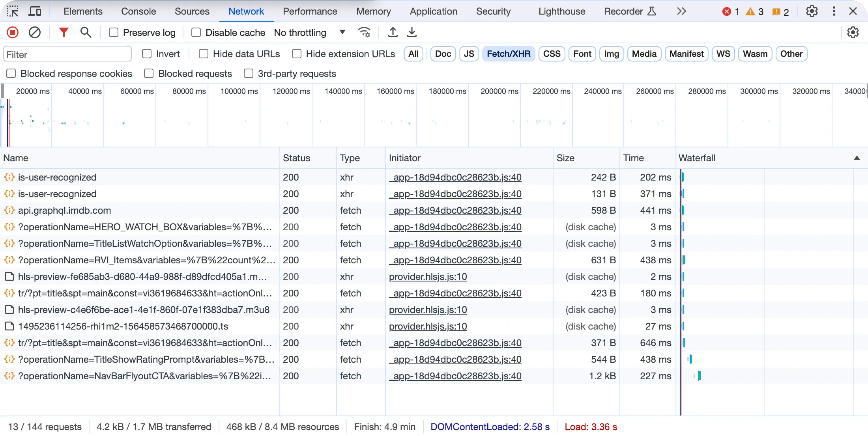This screenshot has height=436, width=868.
Task: Tick the Hide data URLs checkbox
Action: [x=204, y=54]
